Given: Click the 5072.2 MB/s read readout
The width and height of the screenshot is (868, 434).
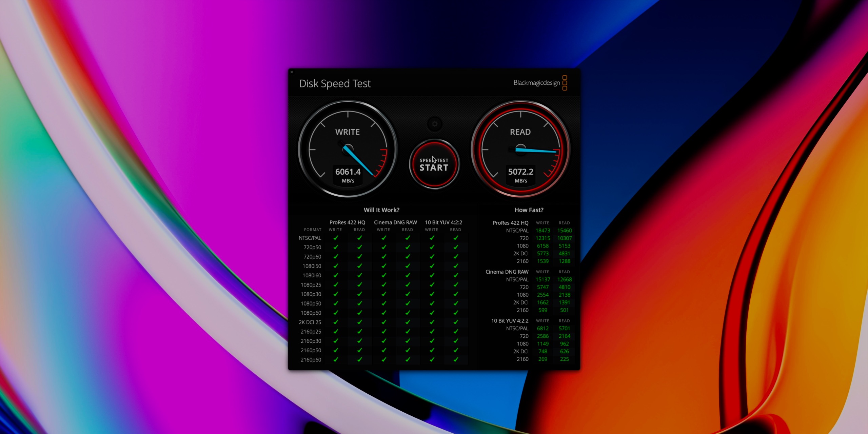Looking at the screenshot, I should (520, 172).
